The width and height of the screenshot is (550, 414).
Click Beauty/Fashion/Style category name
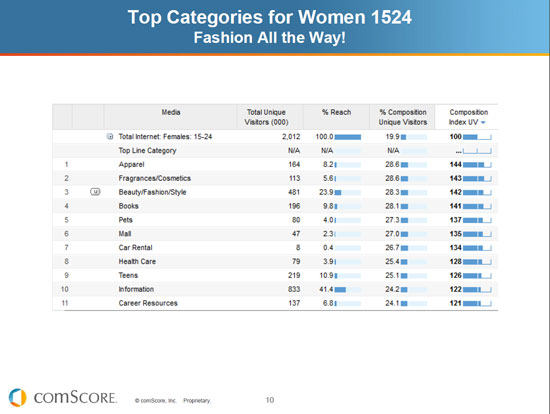[152, 192]
